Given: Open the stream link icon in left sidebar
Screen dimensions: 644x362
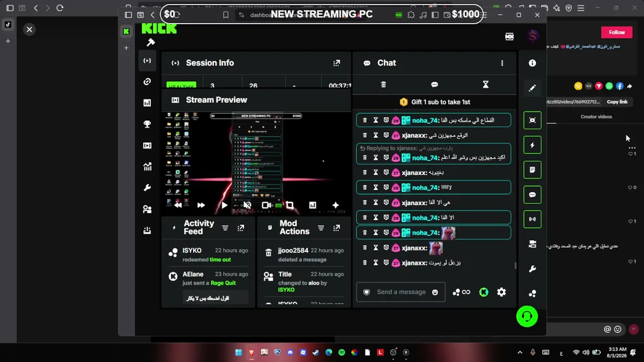Looking at the screenshot, I should click(147, 81).
